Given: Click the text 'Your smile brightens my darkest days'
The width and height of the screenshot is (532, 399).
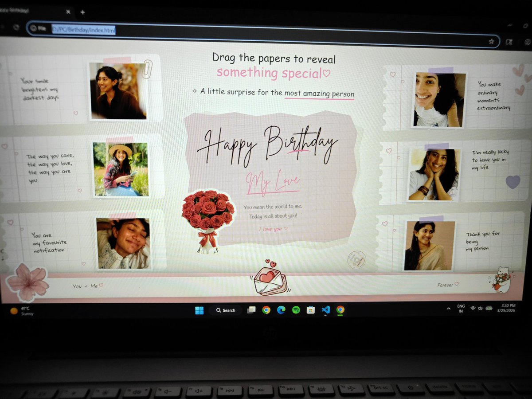Looking at the screenshot, I should click(x=40, y=89).
